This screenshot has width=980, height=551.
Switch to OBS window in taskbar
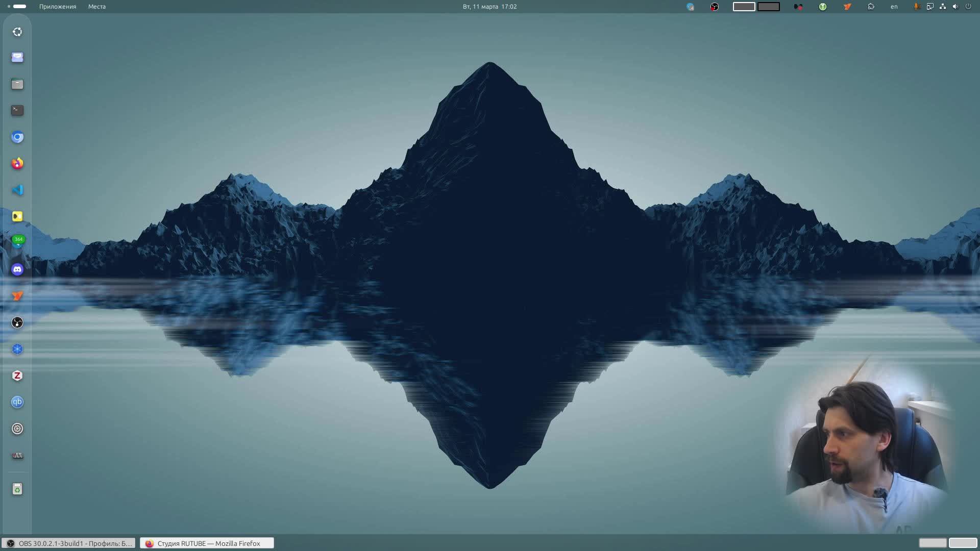click(x=68, y=543)
